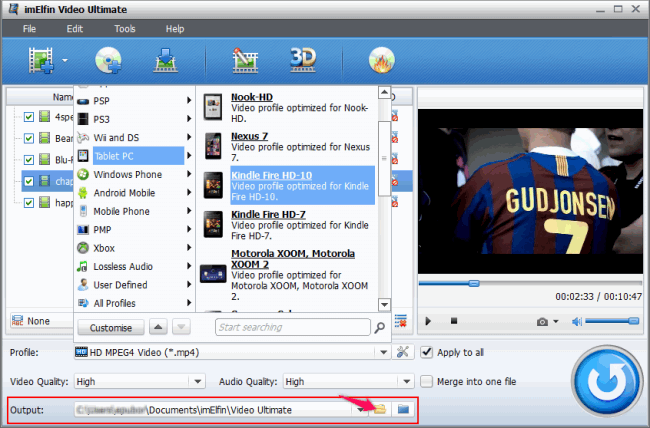This screenshot has width=650, height=428.
Task: Choose the Kindle Fire HD-7 profile
Action: (268, 214)
